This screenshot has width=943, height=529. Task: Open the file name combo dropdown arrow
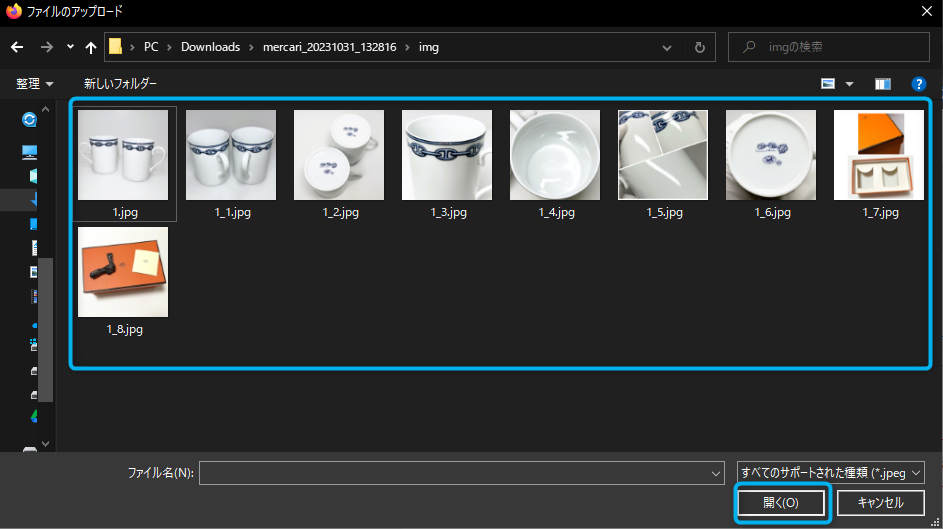pyautogui.click(x=716, y=474)
